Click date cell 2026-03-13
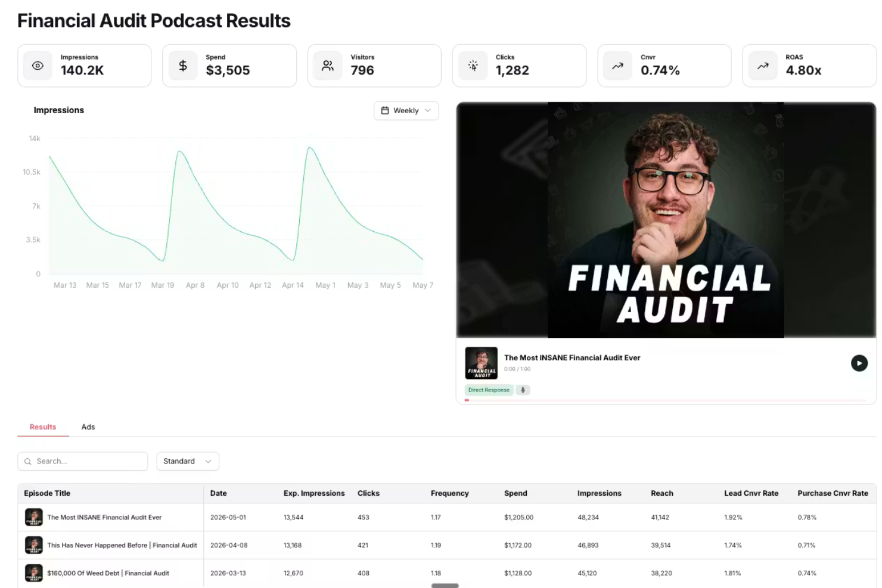 [228, 573]
